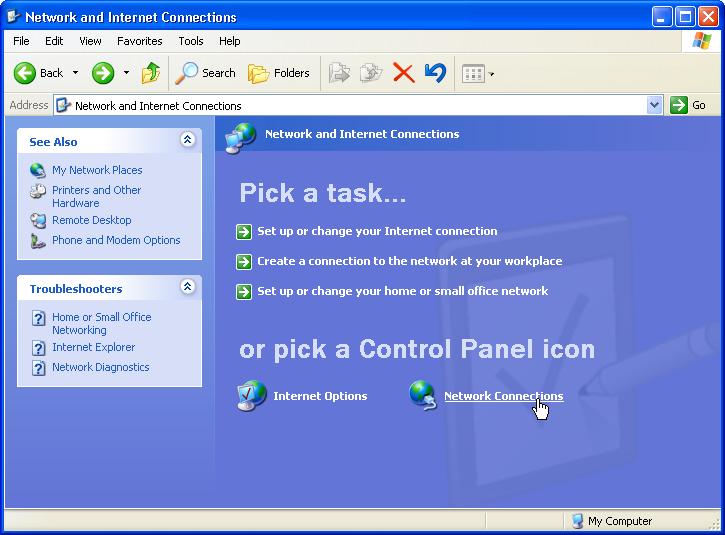725x535 pixels.
Task: Click the green Forward arrow icon
Action: [x=103, y=73]
